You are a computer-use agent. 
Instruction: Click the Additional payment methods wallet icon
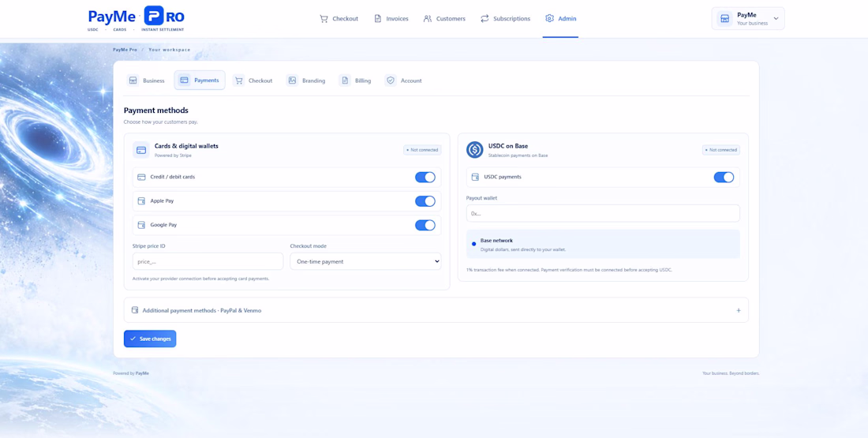tap(134, 310)
